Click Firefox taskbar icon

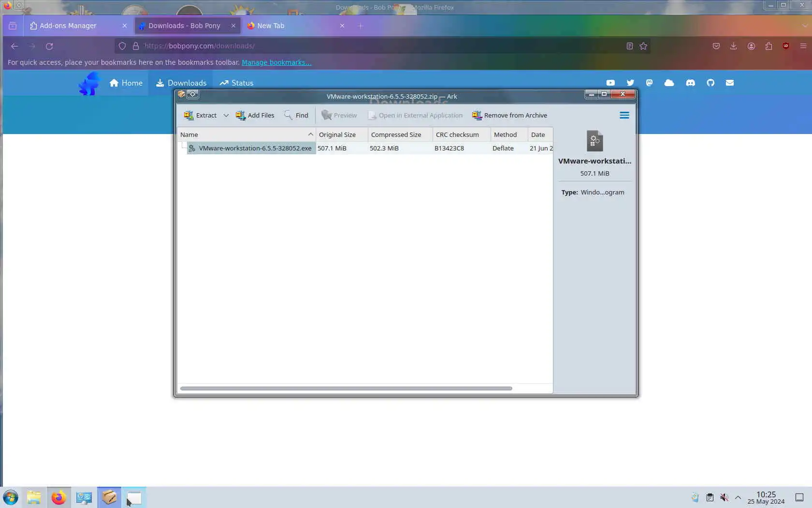click(59, 497)
